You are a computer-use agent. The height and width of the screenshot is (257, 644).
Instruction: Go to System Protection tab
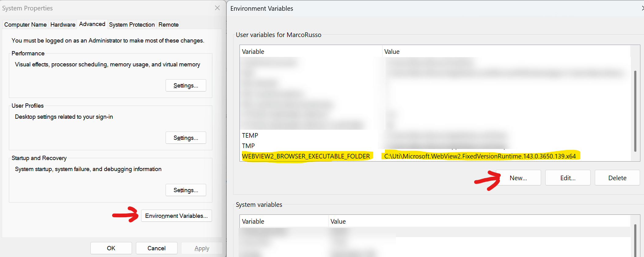coord(132,24)
